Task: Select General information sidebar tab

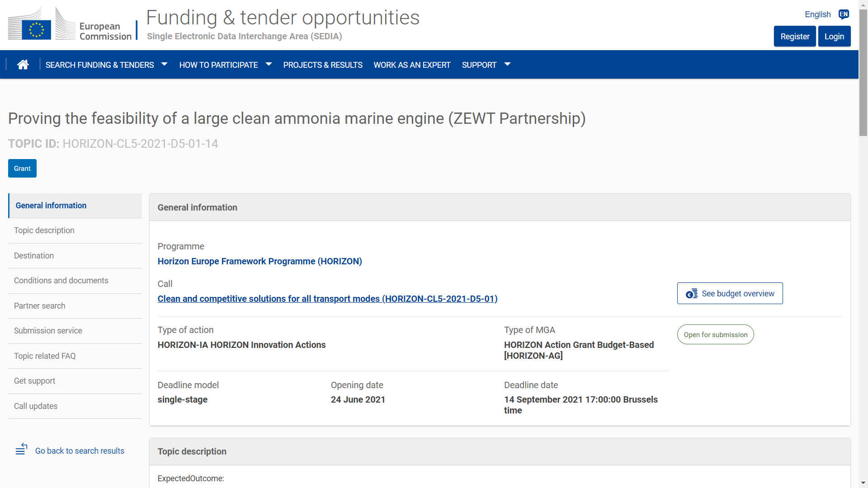Action: pyautogui.click(x=75, y=206)
